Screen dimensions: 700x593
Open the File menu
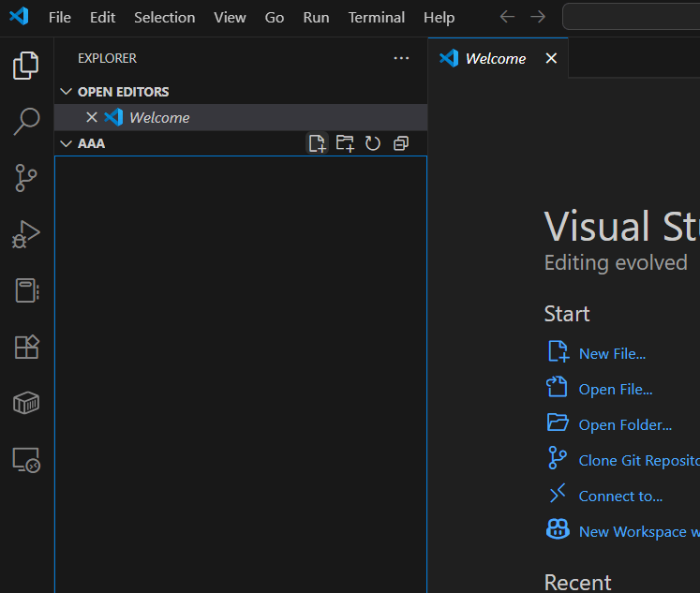click(x=60, y=18)
